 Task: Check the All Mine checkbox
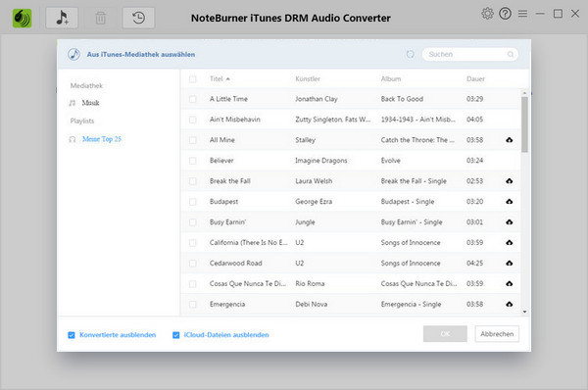coord(192,140)
